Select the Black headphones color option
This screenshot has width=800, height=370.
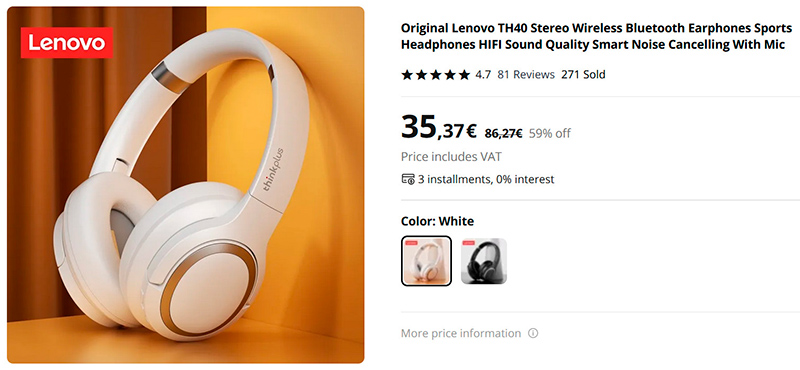(x=484, y=261)
